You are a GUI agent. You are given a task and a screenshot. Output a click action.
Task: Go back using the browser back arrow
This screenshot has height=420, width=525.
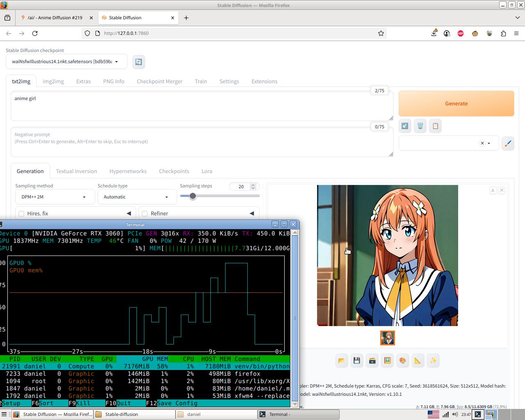[9, 33]
